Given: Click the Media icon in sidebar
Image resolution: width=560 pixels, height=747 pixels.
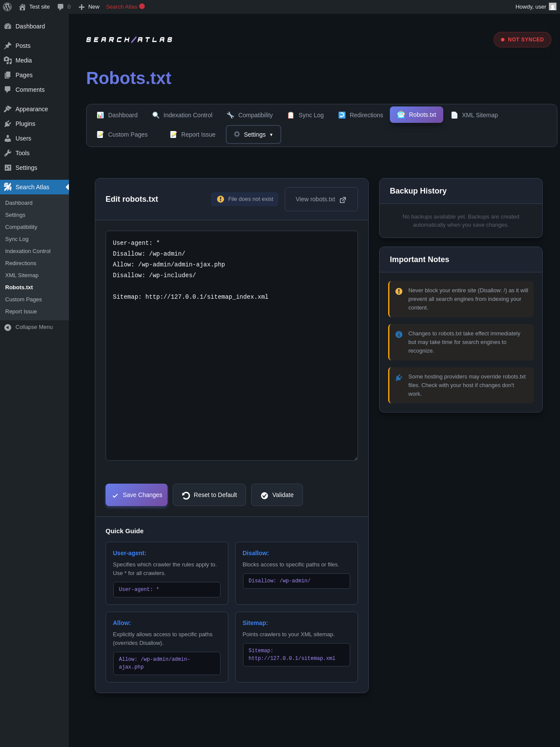Looking at the screenshot, I should 8,60.
